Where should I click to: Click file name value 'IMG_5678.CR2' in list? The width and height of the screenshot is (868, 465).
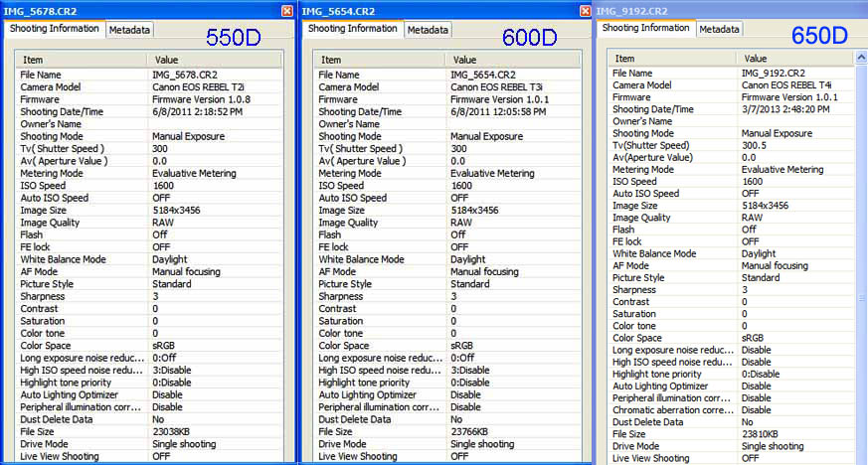point(185,75)
